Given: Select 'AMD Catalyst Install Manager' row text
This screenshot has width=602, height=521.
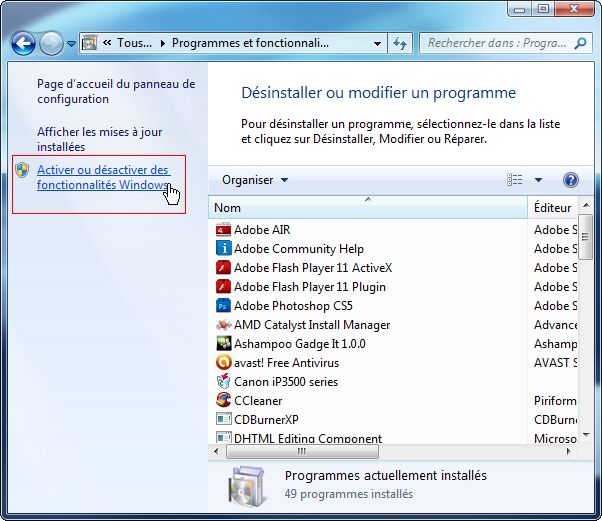Looking at the screenshot, I should tap(312, 325).
